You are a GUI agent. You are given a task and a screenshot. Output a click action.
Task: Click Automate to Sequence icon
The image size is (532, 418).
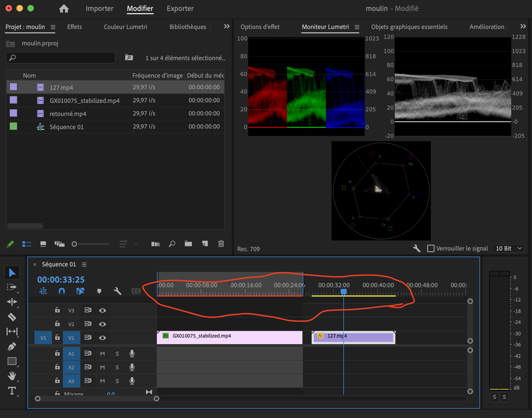click(156, 244)
